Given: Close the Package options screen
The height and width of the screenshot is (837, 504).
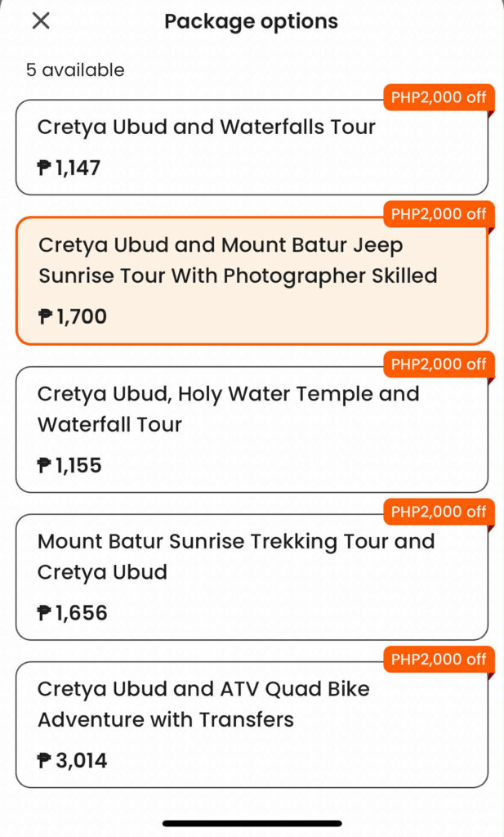Looking at the screenshot, I should (41, 21).
